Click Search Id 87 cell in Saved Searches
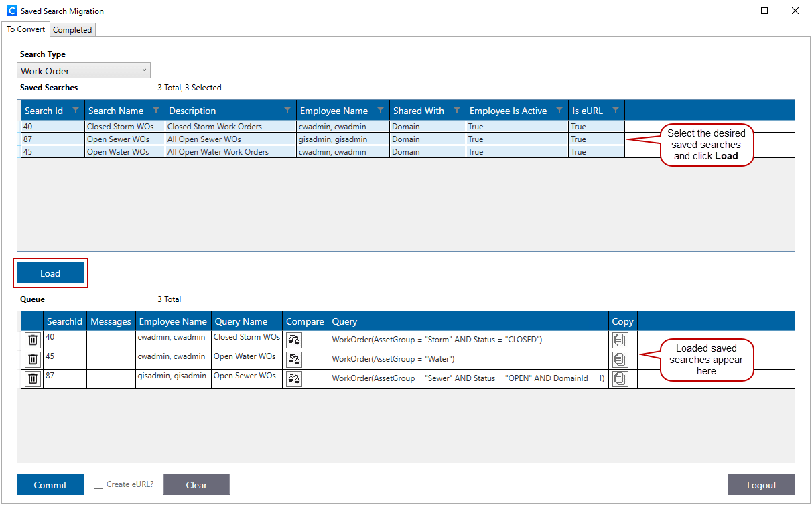Screen dimensions: 812x505 pyautogui.click(x=52, y=139)
